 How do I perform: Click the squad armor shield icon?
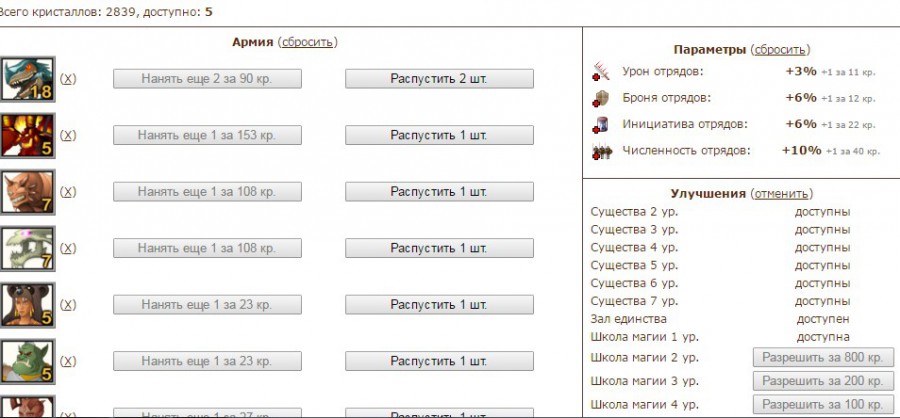pos(601,98)
